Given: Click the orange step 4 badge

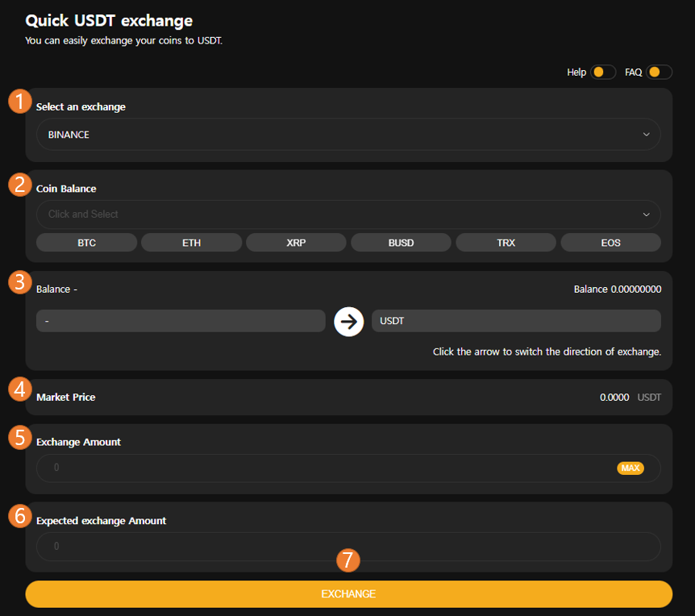Looking at the screenshot, I should click(20, 389).
